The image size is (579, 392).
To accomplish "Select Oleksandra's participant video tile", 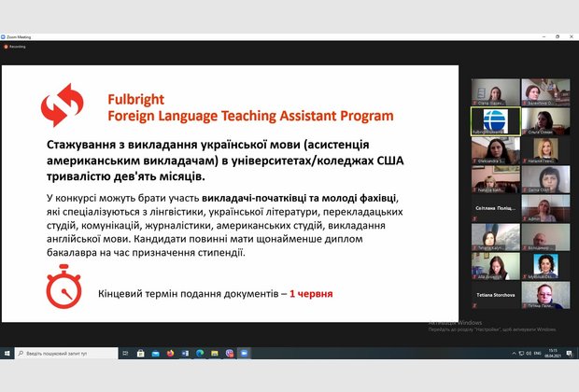I will tap(496, 150).
